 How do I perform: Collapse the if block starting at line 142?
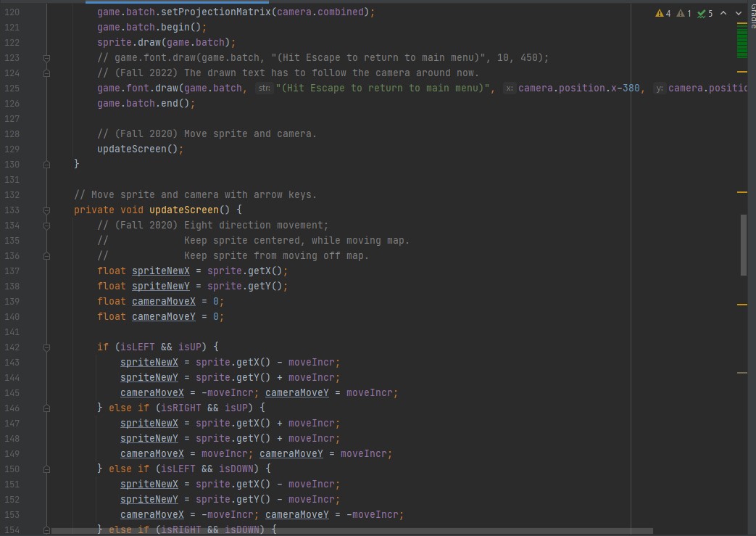[46, 347]
